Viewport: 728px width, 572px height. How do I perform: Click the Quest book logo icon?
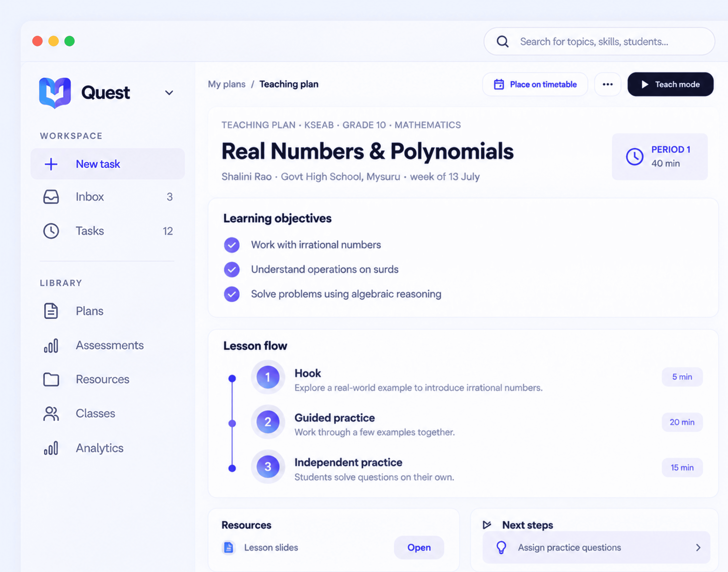(55, 93)
